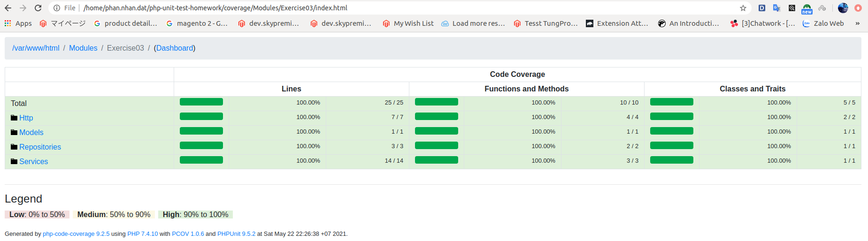The height and width of the screenshot is (241, 868).
Task: Open the first 'dev.skypremi...' bookmark
Action: [269, 23]
